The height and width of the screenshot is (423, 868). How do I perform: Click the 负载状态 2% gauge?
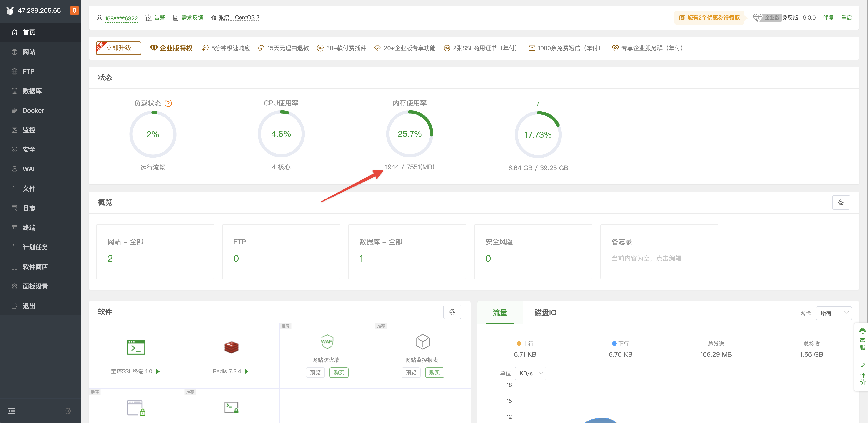pyautogui.click(x=153, y=134)
